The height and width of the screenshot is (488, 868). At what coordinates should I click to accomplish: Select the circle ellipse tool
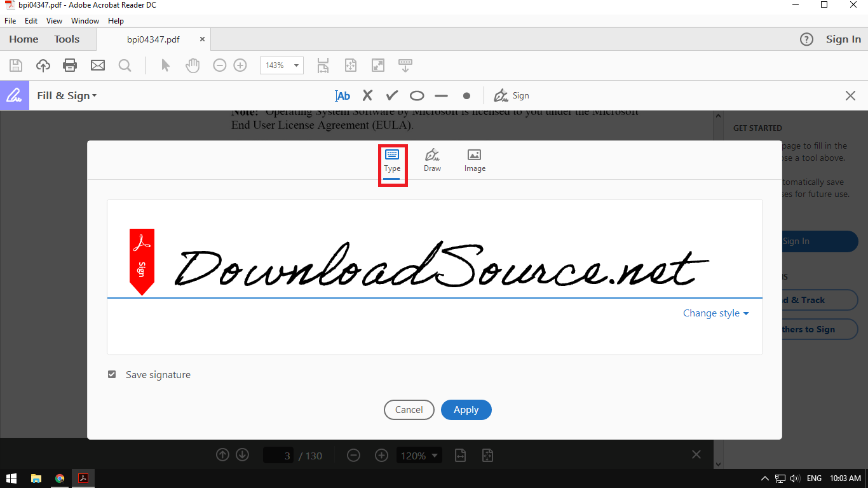pos(417,96)
